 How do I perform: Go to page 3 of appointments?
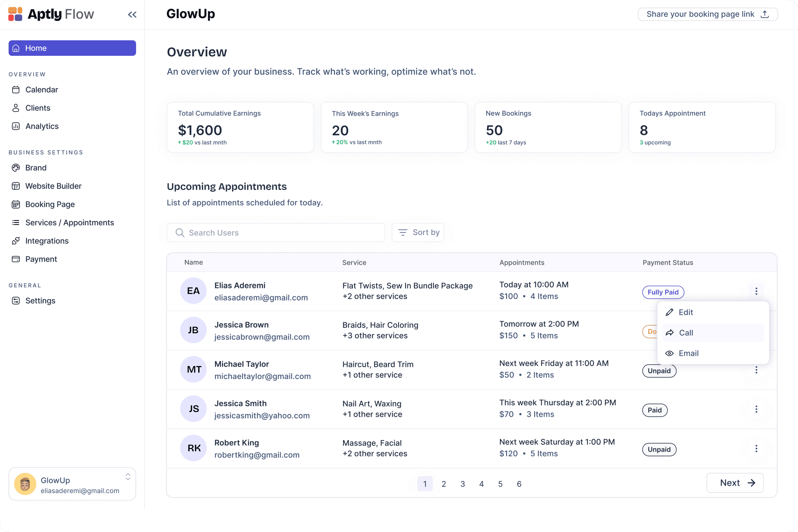[462, 484]
